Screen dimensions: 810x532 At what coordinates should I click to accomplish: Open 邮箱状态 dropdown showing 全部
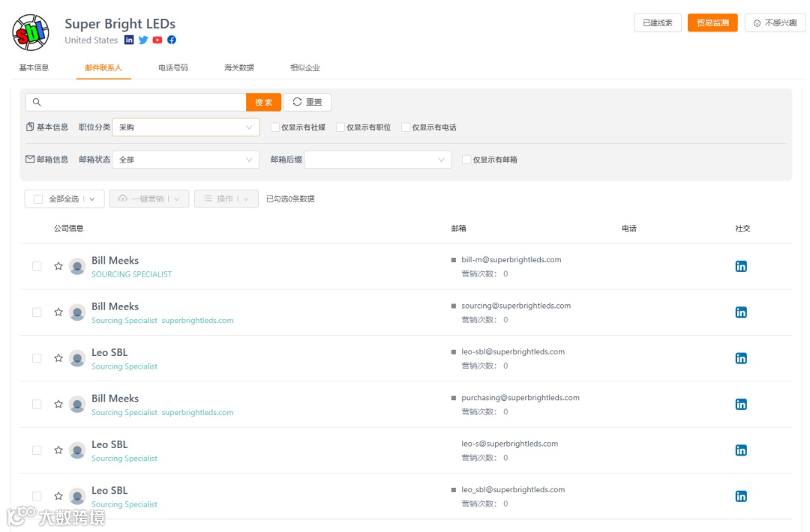(x=185, y=160)
